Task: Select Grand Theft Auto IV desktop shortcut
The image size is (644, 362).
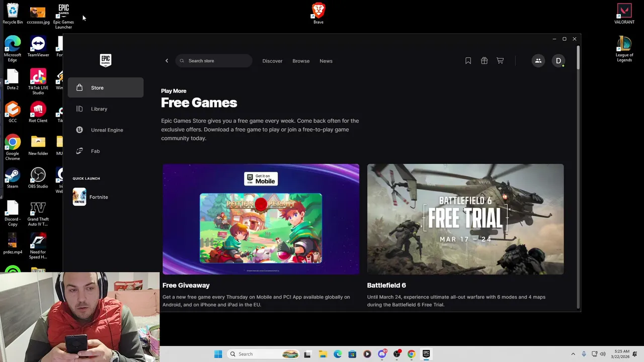Action: click(38, 213)
